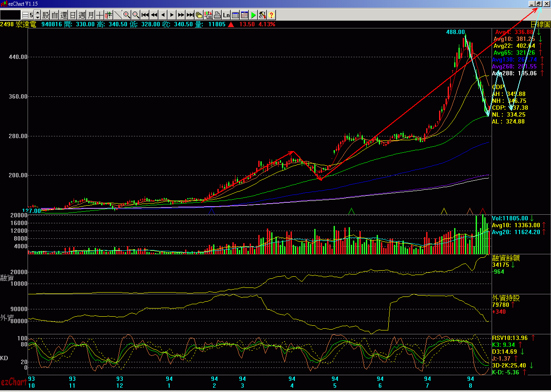The image size is (551, 392).
Task: Click the KD panel label
Action: click(4, 358)
